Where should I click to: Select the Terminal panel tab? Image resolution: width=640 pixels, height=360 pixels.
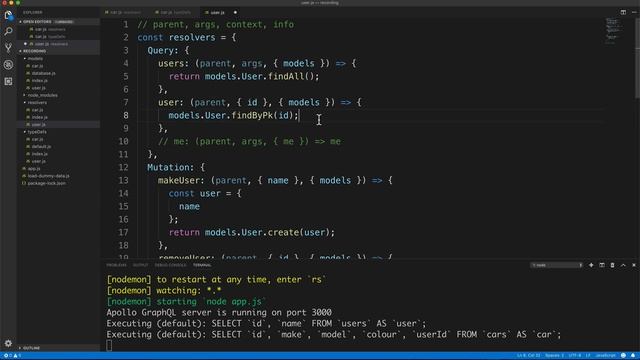pyautogui.click(x=202, y=265)
